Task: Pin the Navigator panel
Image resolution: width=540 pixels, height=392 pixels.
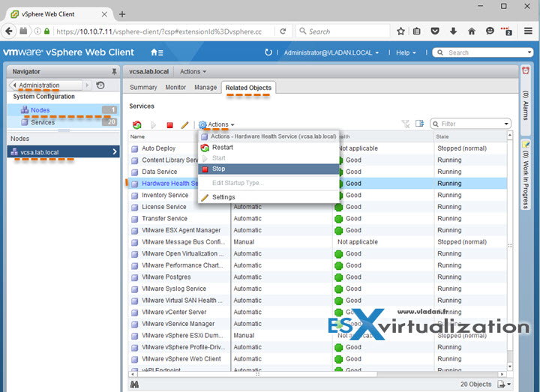Action: point(114,72)
